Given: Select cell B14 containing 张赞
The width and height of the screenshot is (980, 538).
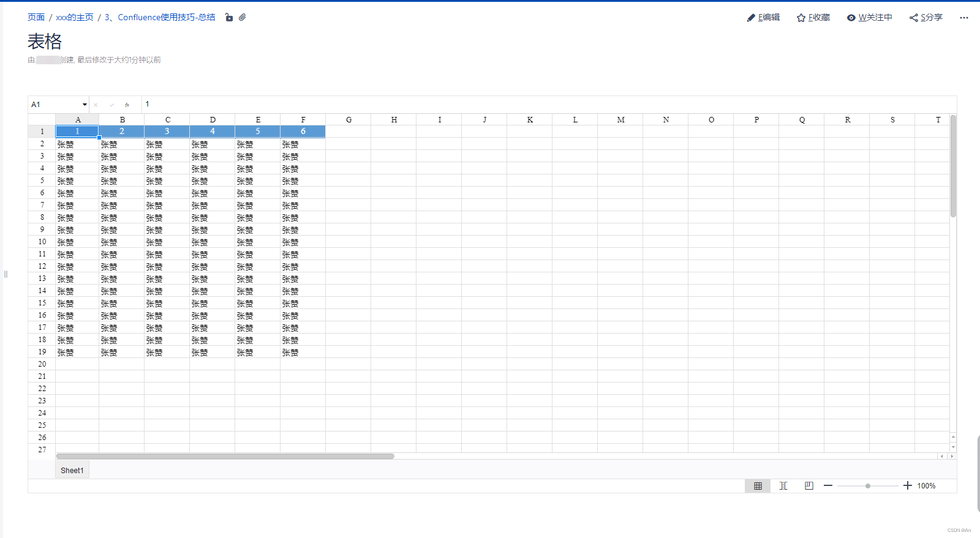Looking at the screenshot, I should [x=122, y=291].
